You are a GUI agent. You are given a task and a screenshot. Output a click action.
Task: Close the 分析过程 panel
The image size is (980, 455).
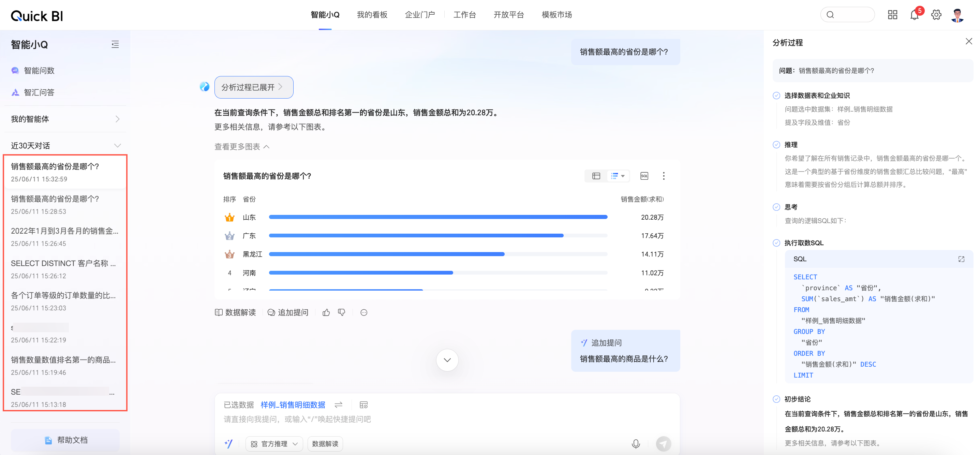tap(969, 42)
